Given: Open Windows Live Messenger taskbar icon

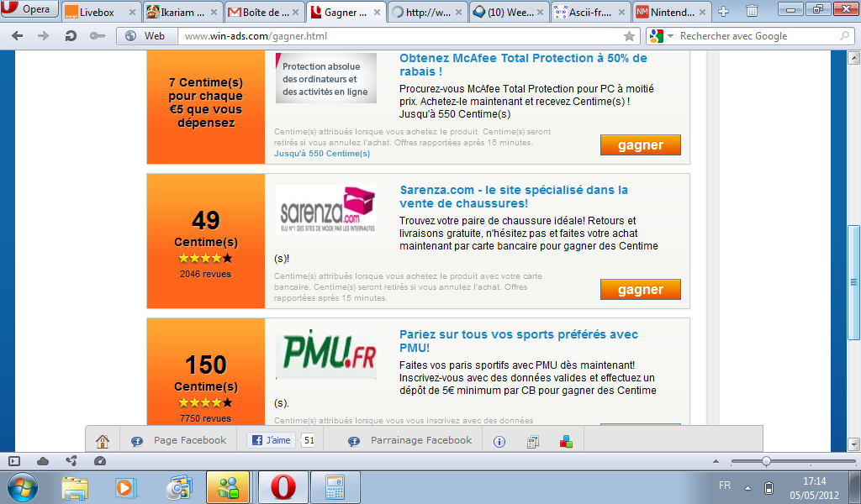Looking at the screenshot, I should pos(227,487).
